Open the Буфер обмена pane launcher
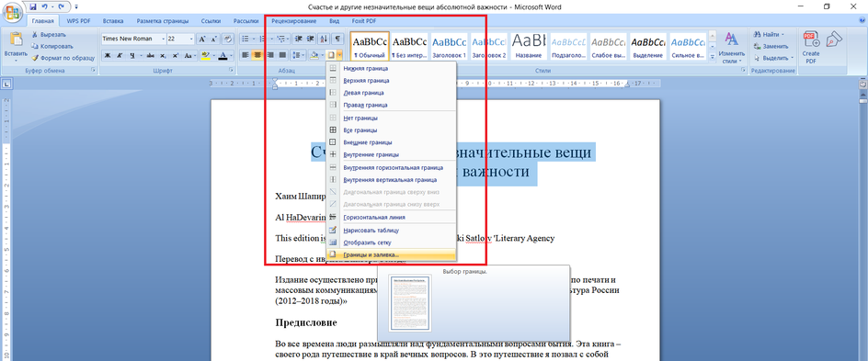The width and height of the screenshot is (868, 361). pyautogui.click(x=93, y=70)
